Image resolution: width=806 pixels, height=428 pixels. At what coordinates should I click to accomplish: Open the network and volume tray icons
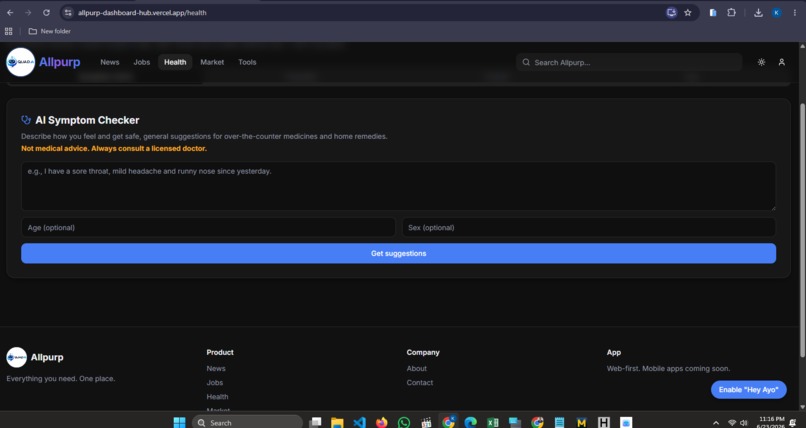click(738, 423)
